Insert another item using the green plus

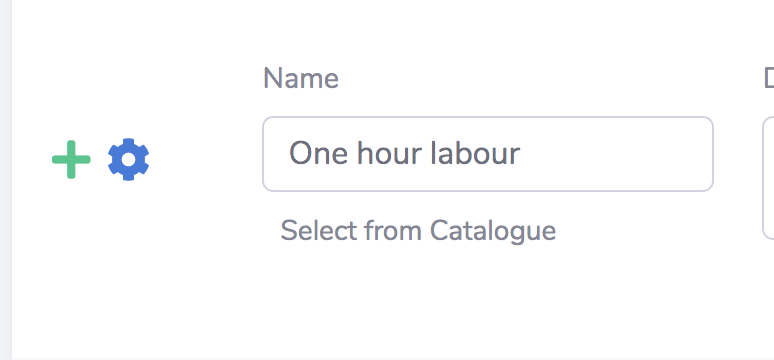click(x=71, y=160)
